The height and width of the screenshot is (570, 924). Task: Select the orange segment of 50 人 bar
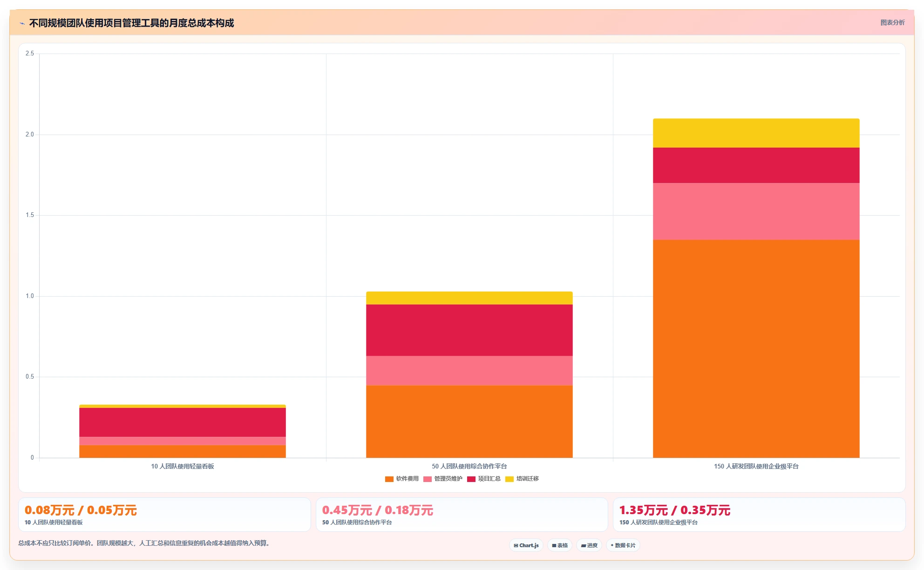click(x=469, y=421)
